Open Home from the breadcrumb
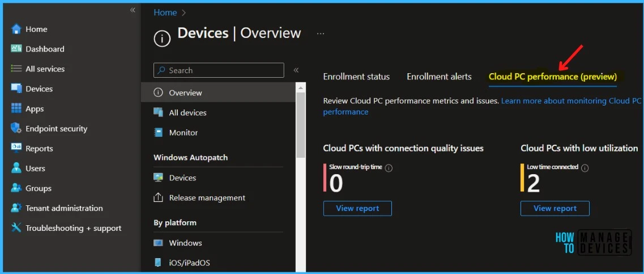This screenshot has width=644, height=274. 165,12
